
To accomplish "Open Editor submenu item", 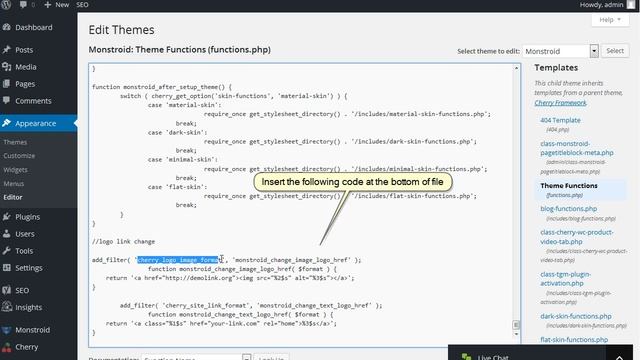I will tap(13, 197).
